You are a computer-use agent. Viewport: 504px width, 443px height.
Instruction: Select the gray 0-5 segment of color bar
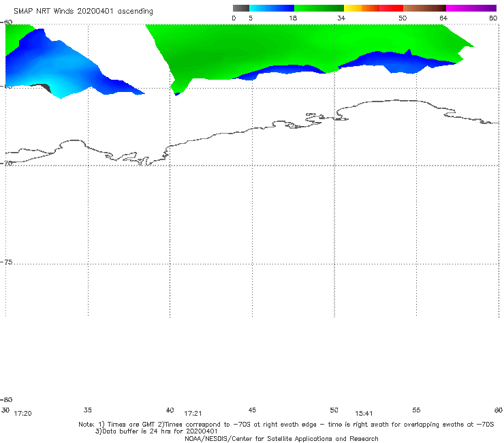(240, 8)
